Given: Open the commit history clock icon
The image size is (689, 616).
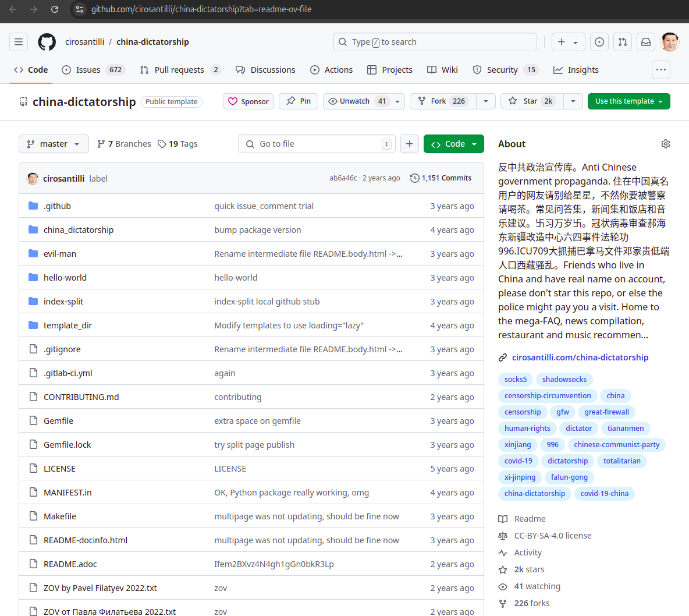Looking at the screenshot, I should (x=414, y=178).
